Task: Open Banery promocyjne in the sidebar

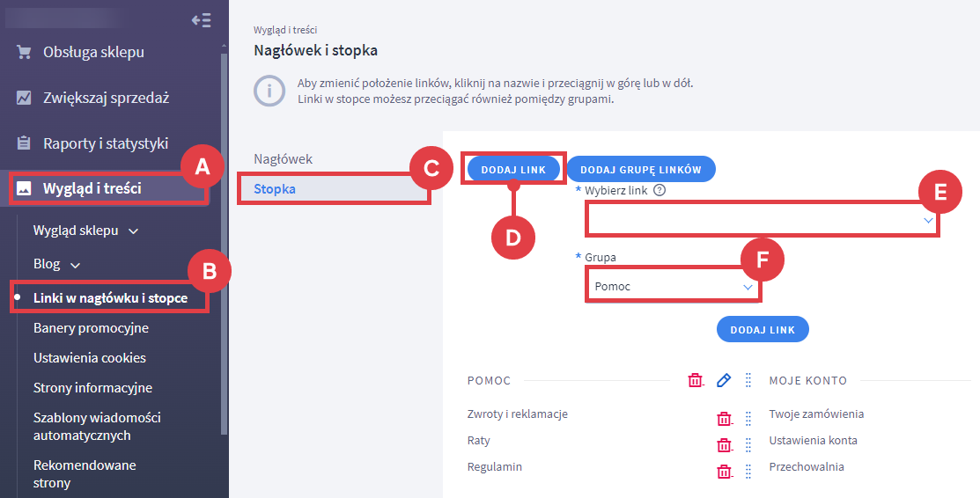Action: coord(91,328)
